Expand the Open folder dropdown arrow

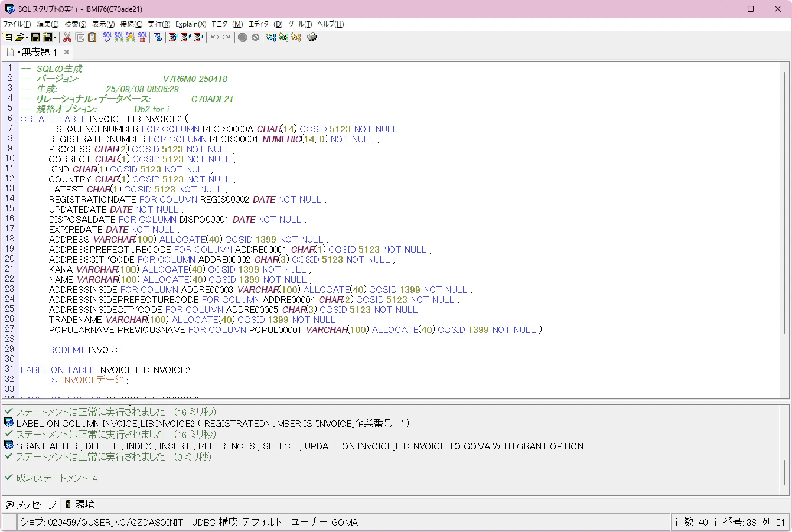27,37
